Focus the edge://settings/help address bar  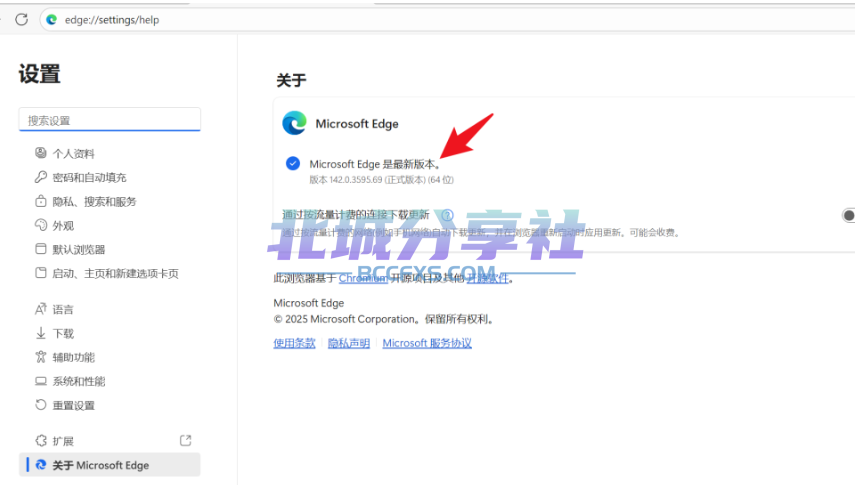447,20
